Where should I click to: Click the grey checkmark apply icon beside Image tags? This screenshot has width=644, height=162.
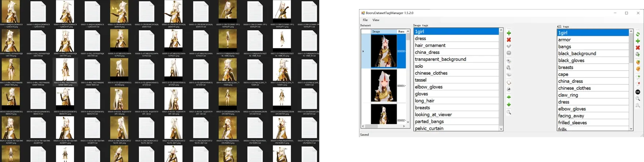point(509,46)
